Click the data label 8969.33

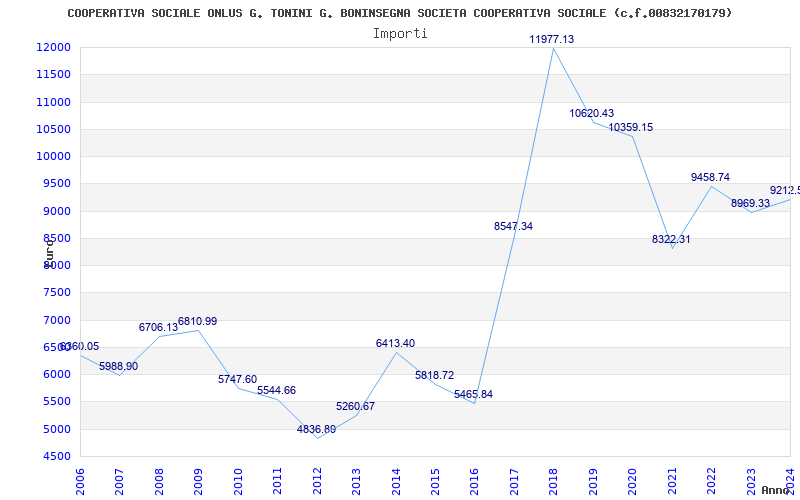pyautogui.click(x=750, y=203)
